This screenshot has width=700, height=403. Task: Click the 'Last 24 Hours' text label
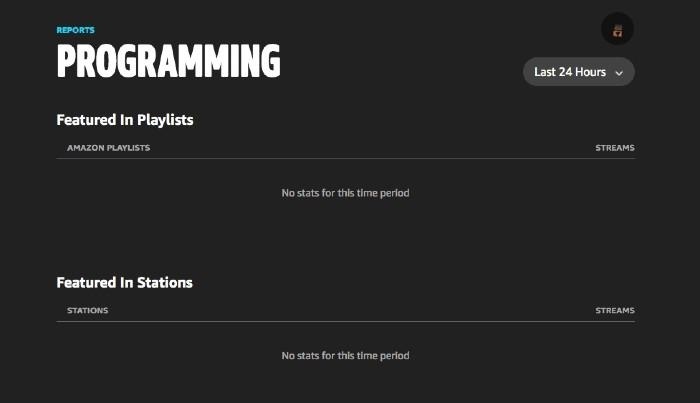point(570,72)
